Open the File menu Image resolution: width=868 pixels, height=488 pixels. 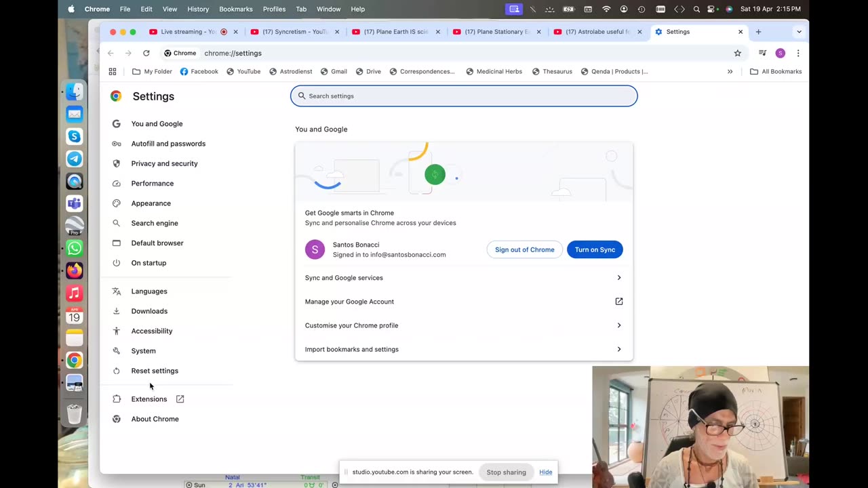pos(125,9)
